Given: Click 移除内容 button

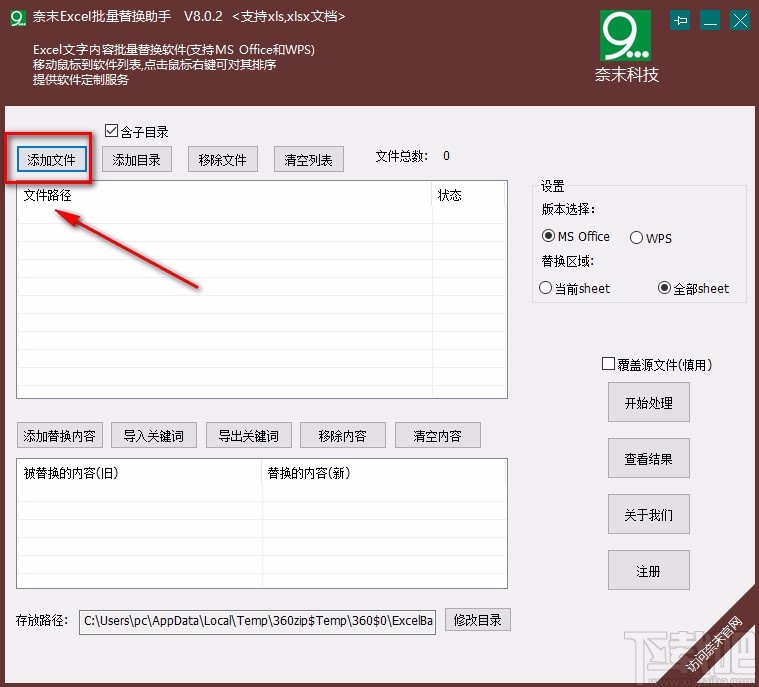Looking at the screenshot, I should [343, 435].
